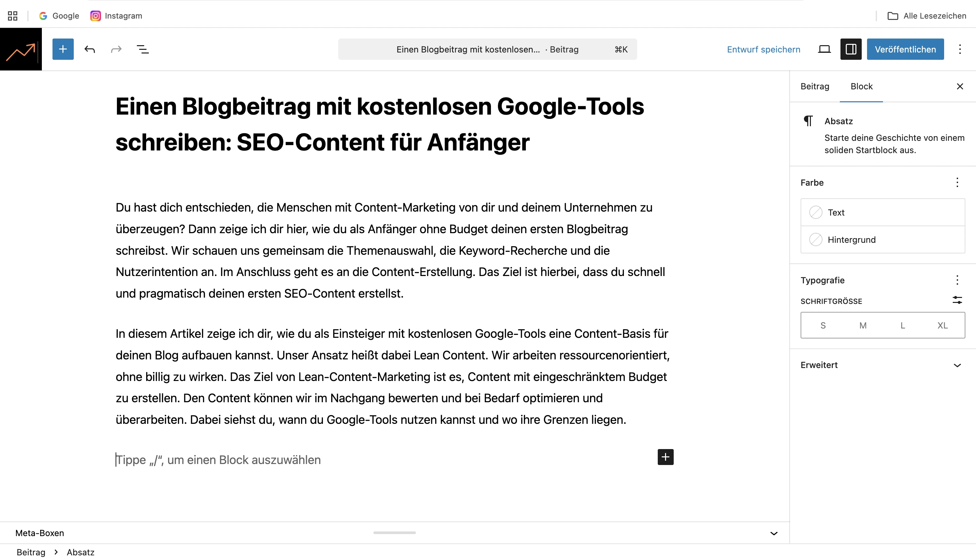Click Entwurf speichern to save draft
Screen dimensions: 976x560
click(763, 49)
